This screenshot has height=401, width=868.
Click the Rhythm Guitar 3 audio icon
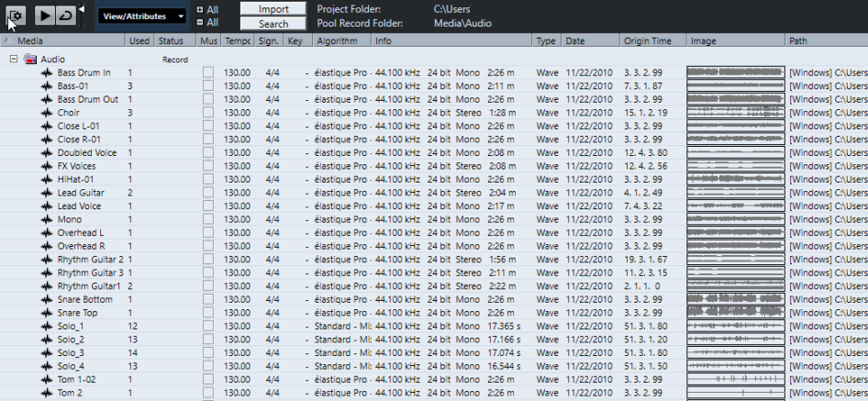[47, 273]
